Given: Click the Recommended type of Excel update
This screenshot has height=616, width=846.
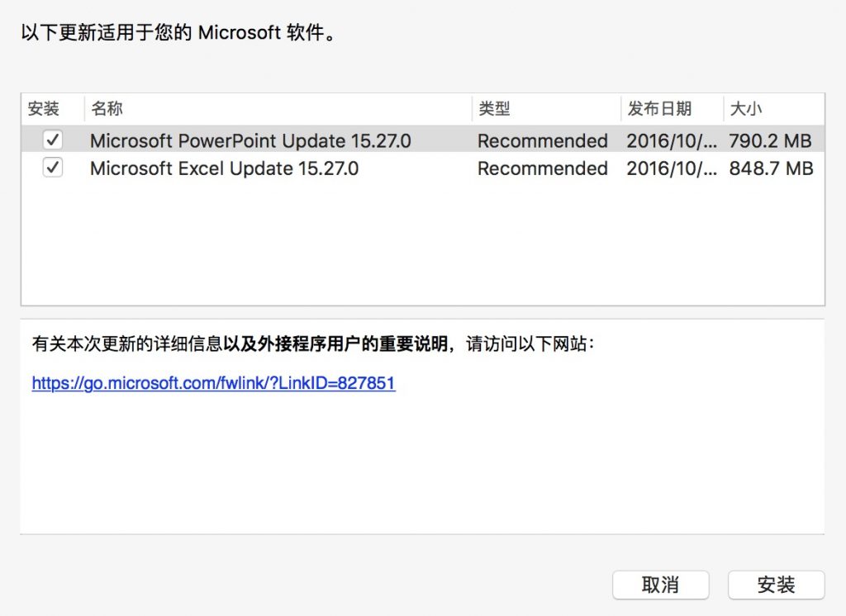Looking at the screenshot, I should coord(543,168).
